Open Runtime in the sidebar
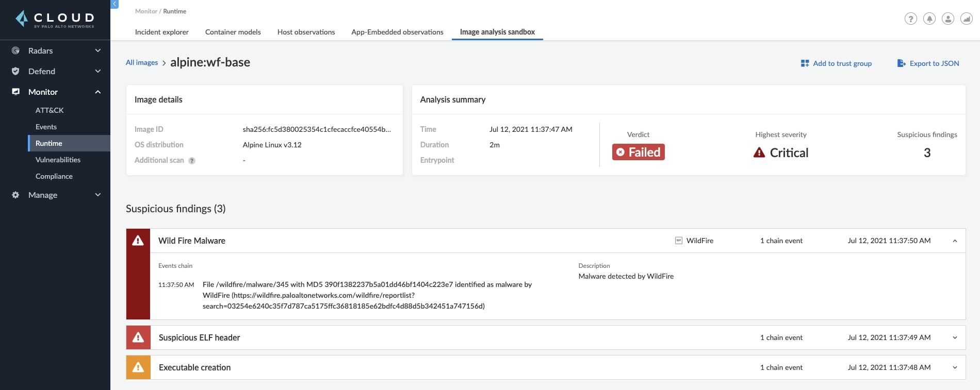 coord(69,143)
